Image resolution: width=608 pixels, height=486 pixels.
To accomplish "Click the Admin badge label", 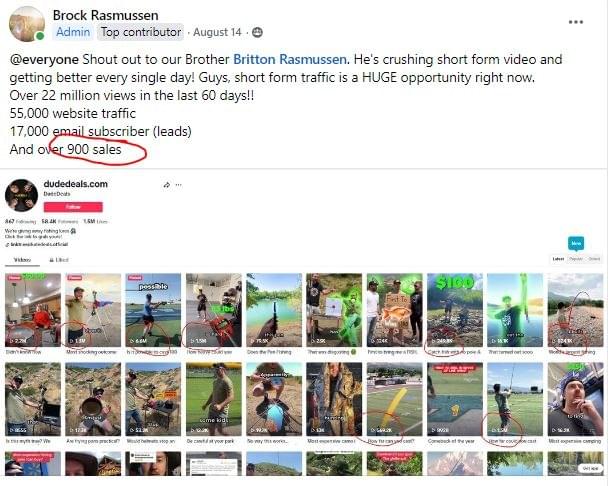I will [x=73, y=32].
